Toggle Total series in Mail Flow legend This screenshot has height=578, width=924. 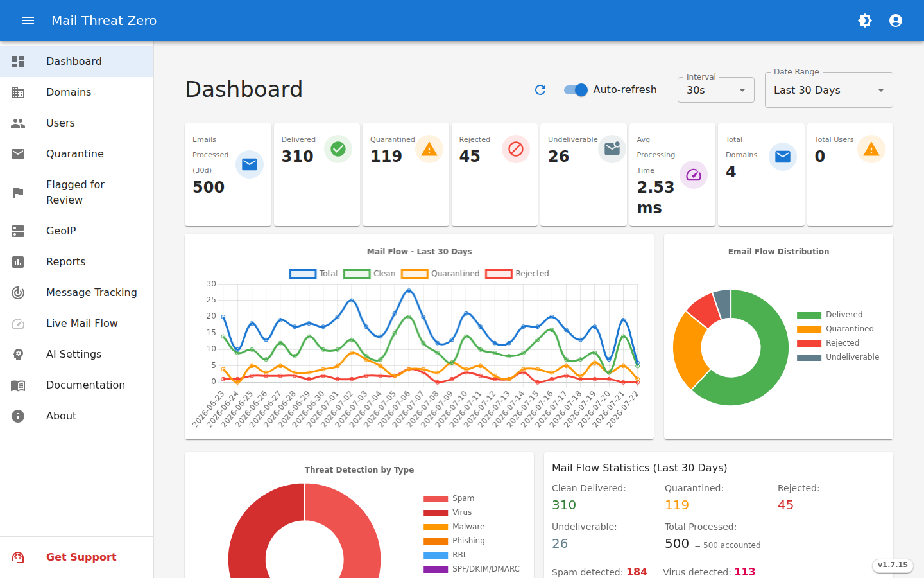[x=313, y=274]
